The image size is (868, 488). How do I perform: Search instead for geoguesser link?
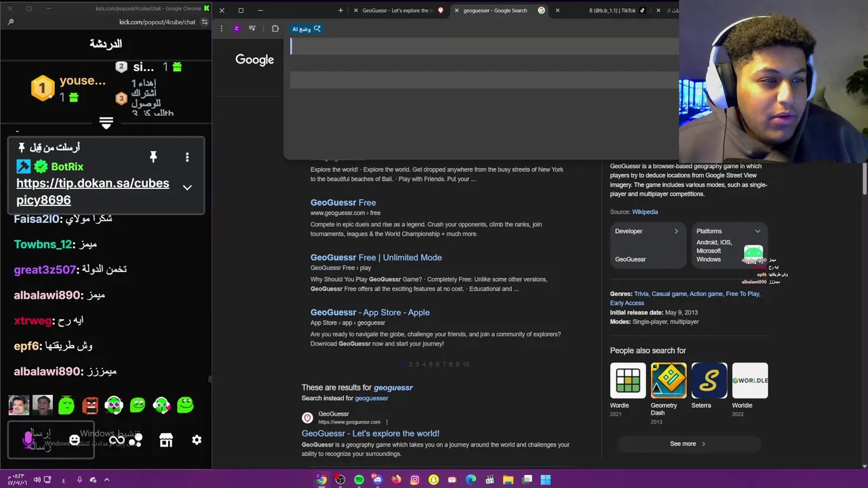coord(371,398)
